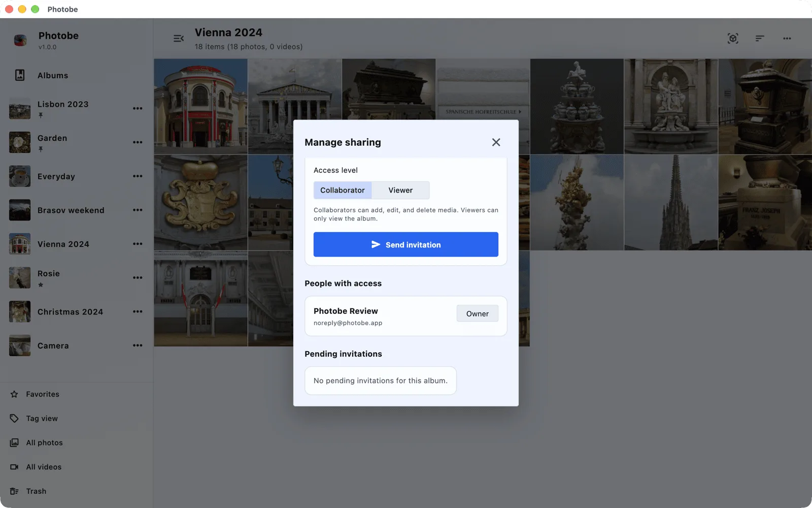Open the album more options menu in header
The height and width of the screenshot is (508, 812).
pos(787,39)
